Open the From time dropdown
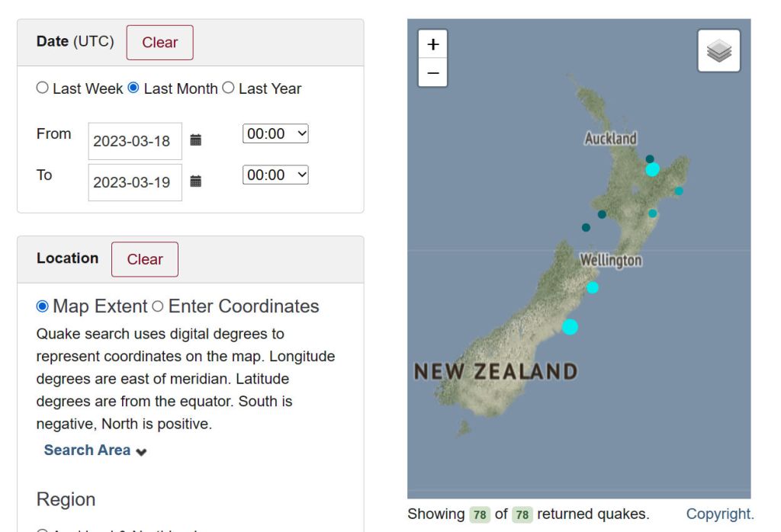781x532 pixels. (275, 134)
